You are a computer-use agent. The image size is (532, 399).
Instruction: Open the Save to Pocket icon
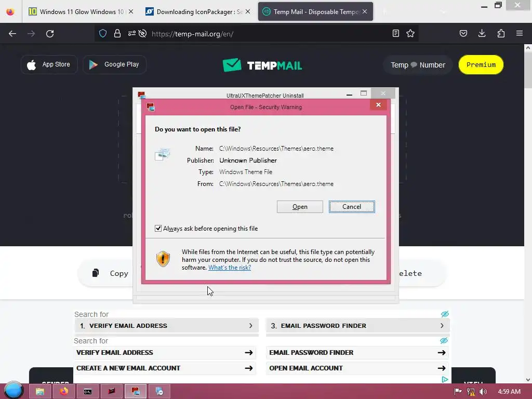[463, 33]
